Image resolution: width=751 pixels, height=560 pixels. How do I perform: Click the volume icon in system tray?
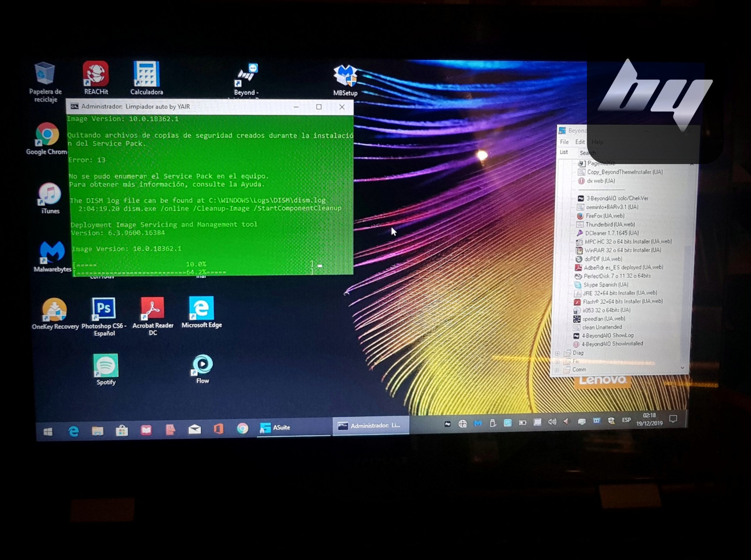(552, 422)
